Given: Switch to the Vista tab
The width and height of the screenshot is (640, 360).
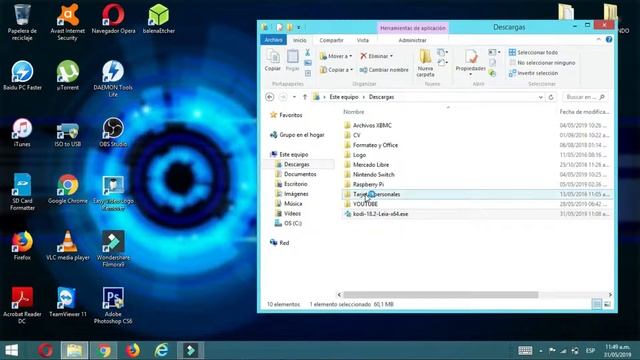Looking at the screenshot, I should [x=362, y=40].
